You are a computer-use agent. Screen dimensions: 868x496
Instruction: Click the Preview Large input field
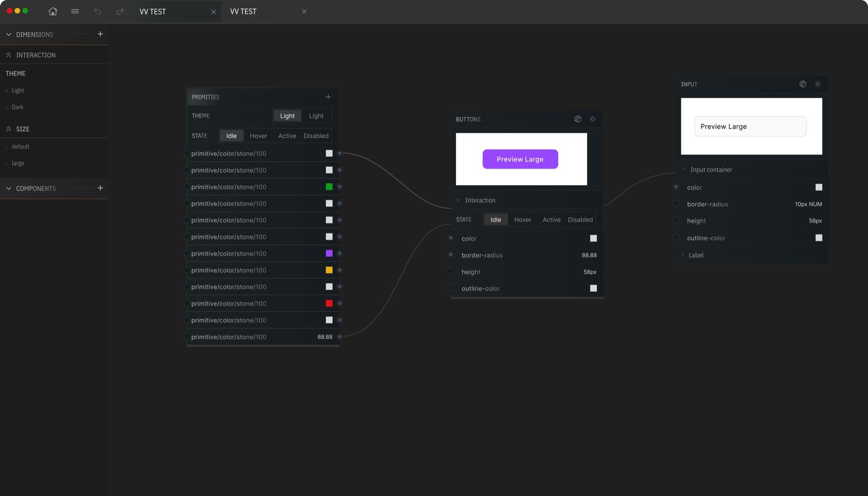[750, 127]
